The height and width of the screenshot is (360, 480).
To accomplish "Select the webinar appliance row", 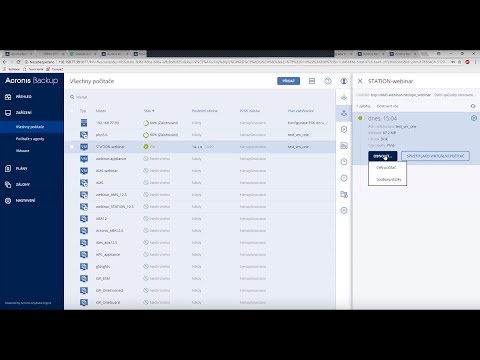I will pos(200,159).
